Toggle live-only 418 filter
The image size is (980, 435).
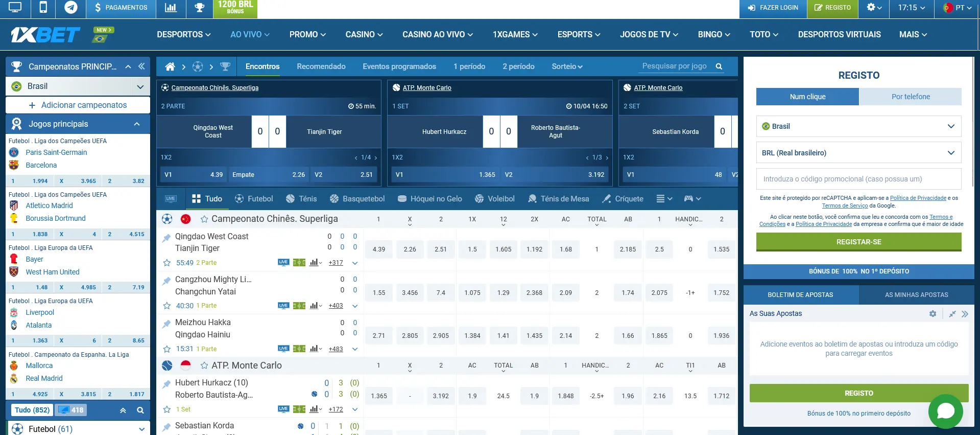click(71, 410)
